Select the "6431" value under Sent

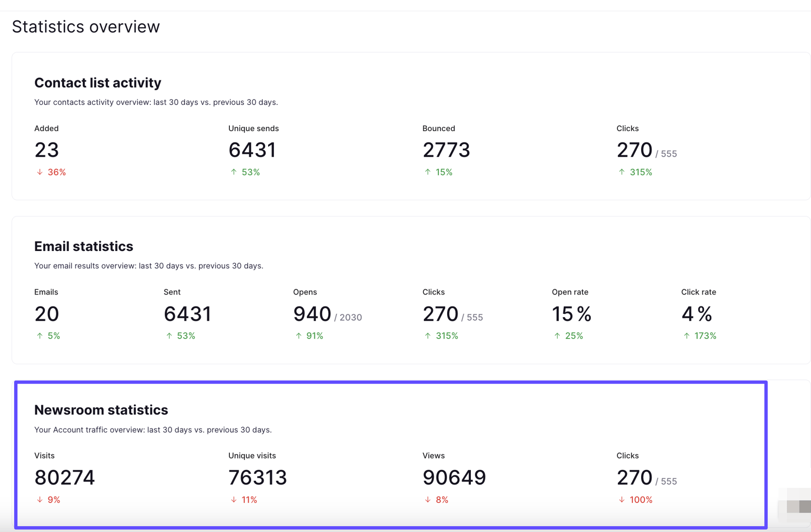188,314
